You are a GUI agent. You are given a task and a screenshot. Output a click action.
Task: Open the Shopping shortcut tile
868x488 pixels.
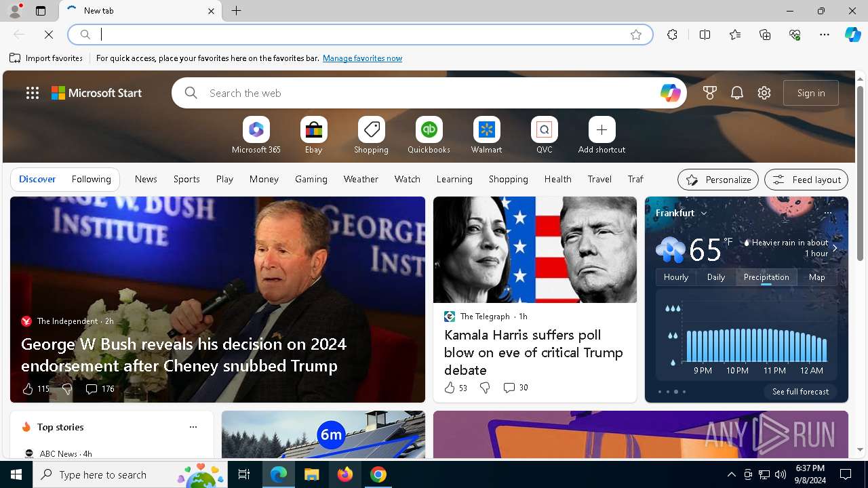[371, 136]
